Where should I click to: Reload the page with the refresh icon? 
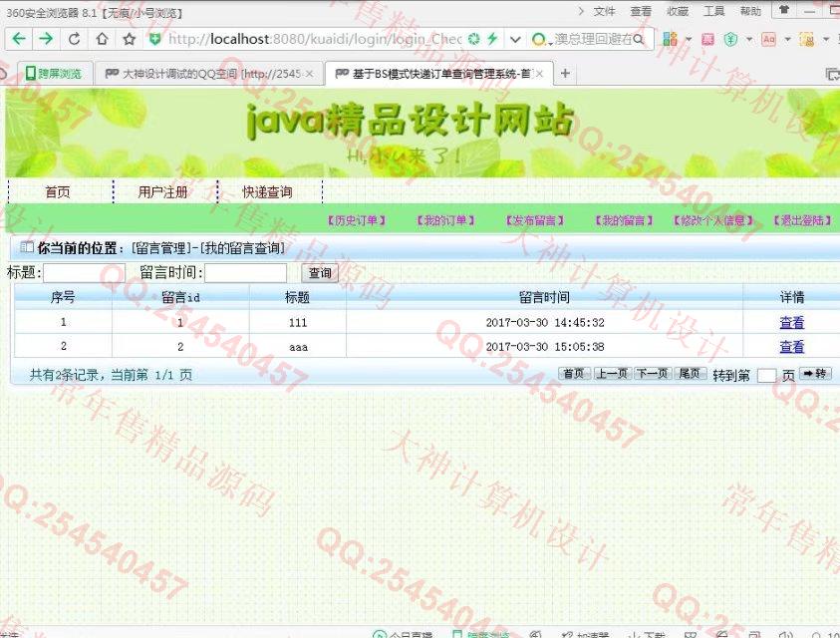click(74, 39)
